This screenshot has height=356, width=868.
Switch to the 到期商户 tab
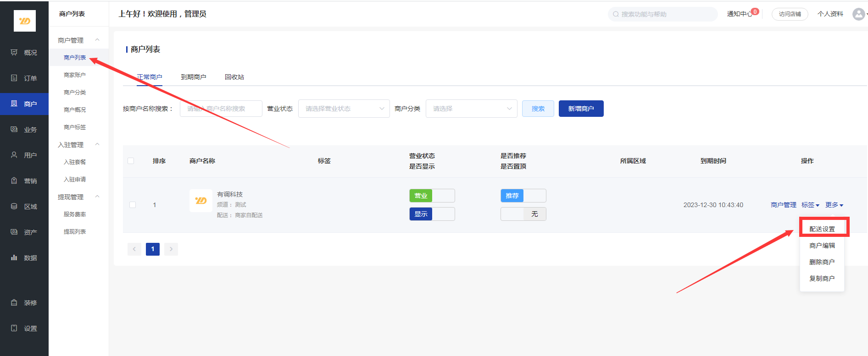(194, 77)
